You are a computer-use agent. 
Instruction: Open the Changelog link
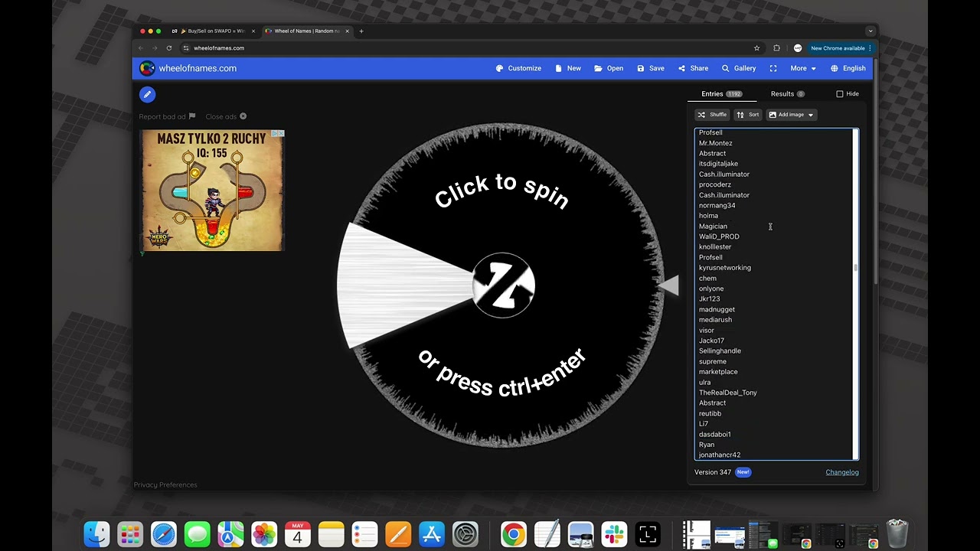pyautogui.click(x=842, y=472)
